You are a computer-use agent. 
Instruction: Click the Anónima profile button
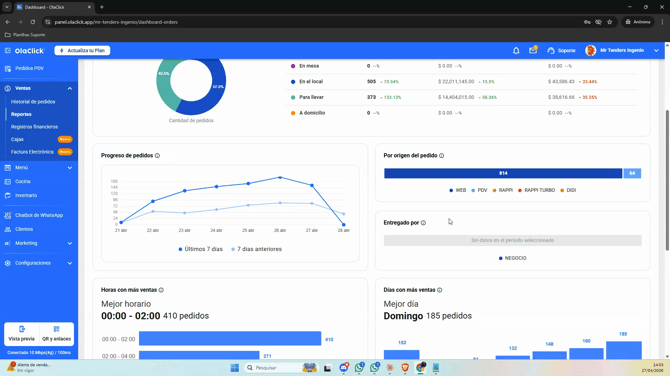tap(638, 22)
